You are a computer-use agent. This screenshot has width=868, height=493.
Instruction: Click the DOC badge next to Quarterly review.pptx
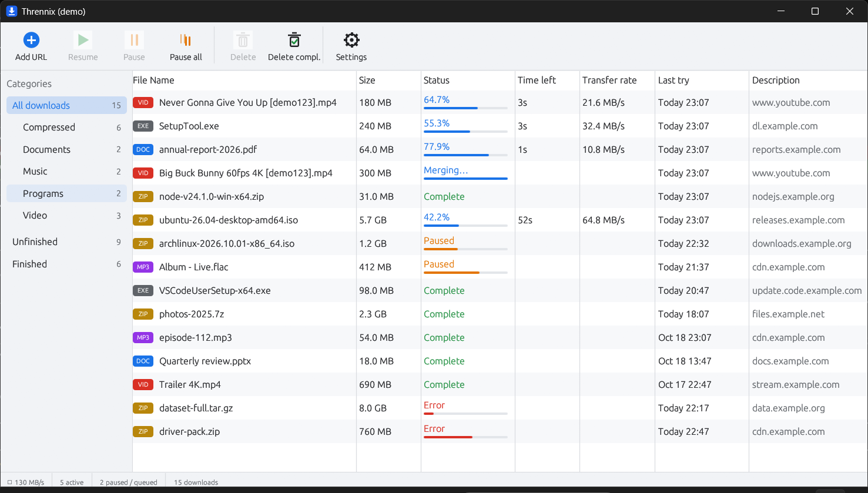(143, 361)
